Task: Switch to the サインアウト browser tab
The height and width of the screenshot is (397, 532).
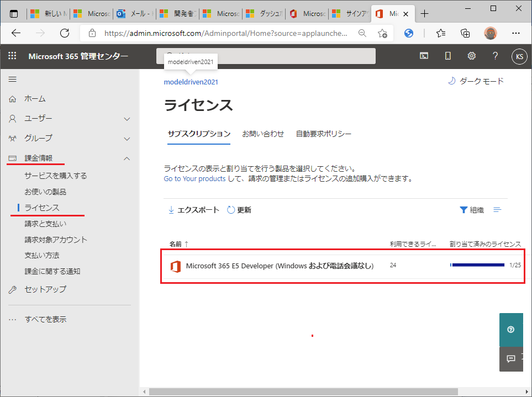Action: 350,14
